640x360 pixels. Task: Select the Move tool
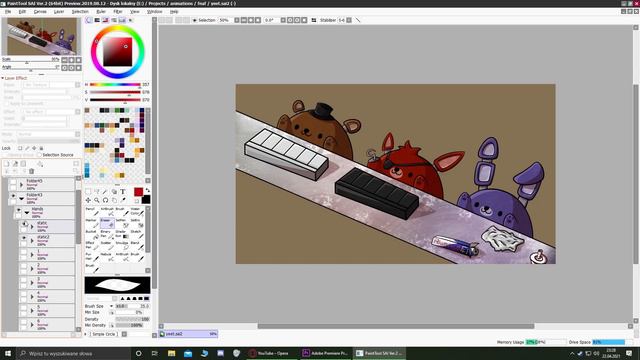(88, 200)
